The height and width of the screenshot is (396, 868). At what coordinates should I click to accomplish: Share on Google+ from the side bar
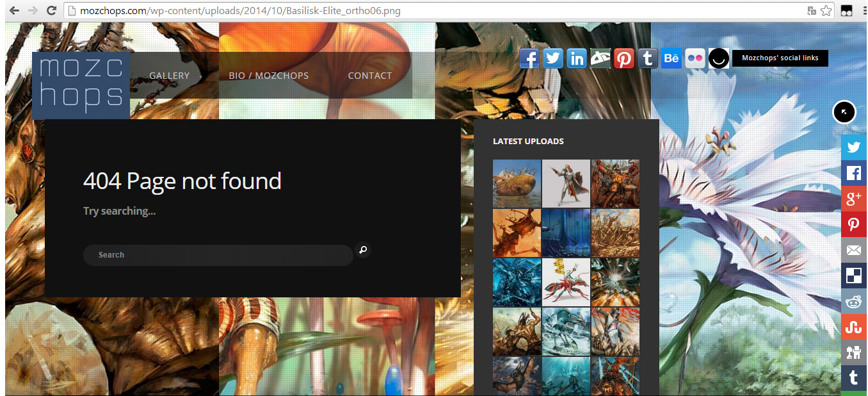click(x=853, y=199)
